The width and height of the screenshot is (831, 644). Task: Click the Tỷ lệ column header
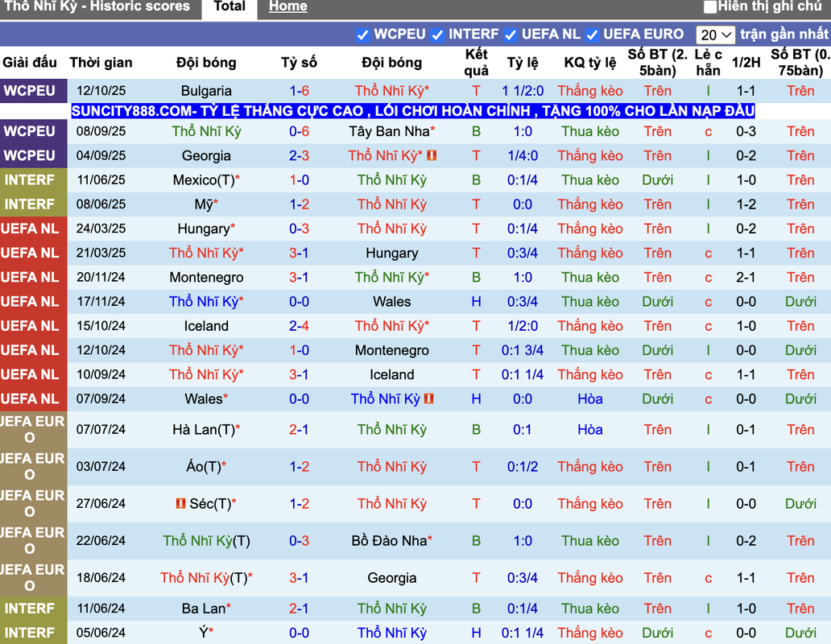pyautogui.click(x=522, y=63)
